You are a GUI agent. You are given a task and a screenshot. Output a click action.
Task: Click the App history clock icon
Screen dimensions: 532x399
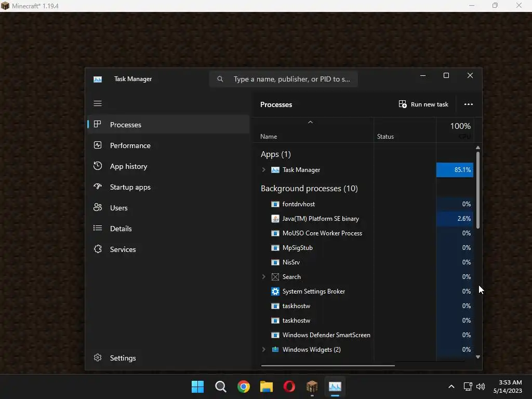98,166
